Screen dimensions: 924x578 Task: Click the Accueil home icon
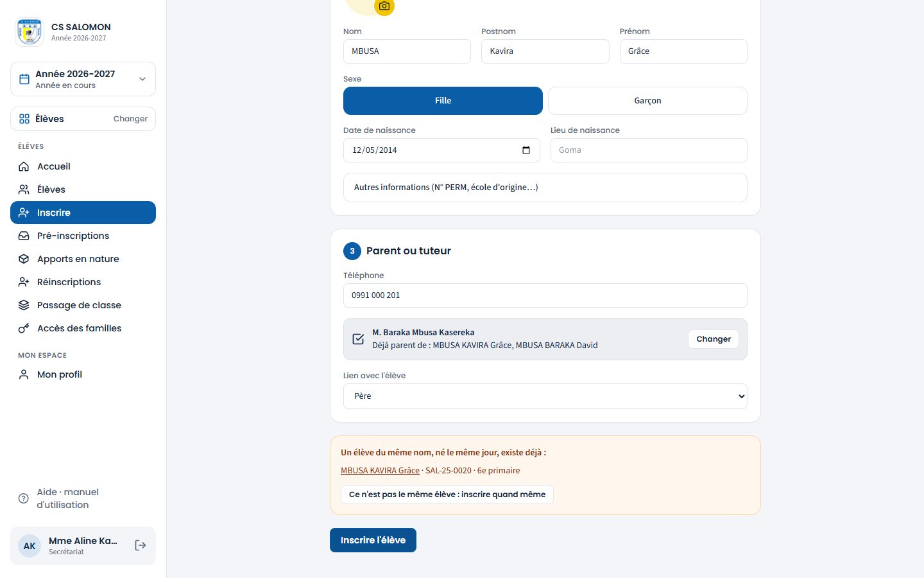pos(24,166)
